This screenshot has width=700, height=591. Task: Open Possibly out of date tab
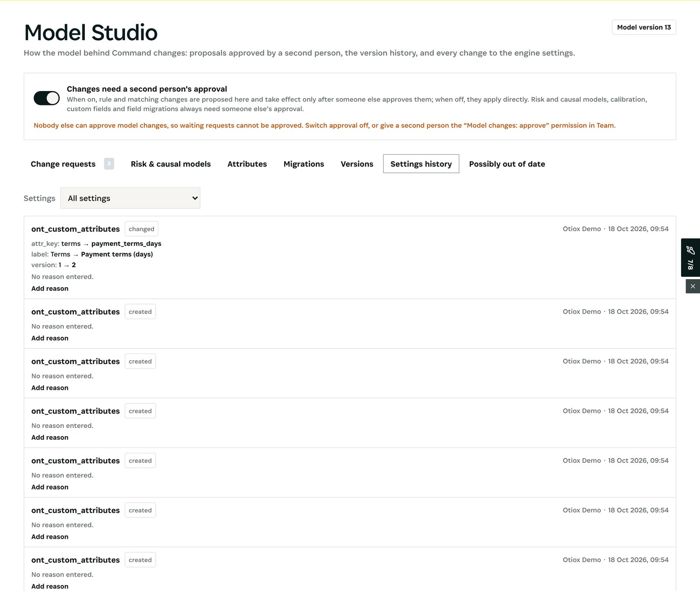coord(507,164)
